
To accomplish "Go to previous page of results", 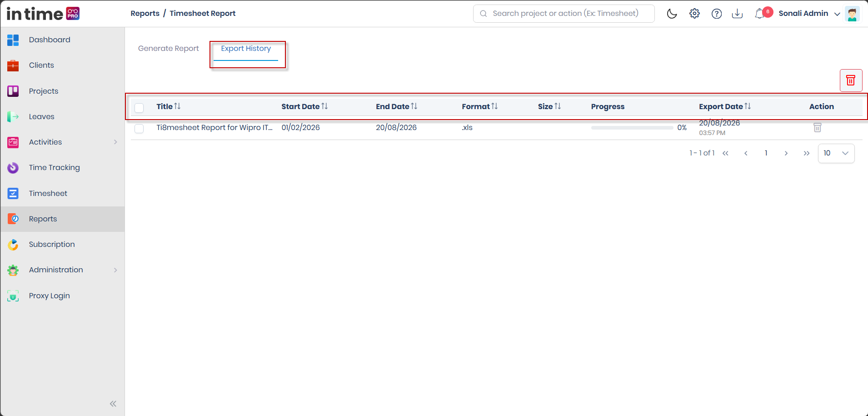I will [746, 153].
